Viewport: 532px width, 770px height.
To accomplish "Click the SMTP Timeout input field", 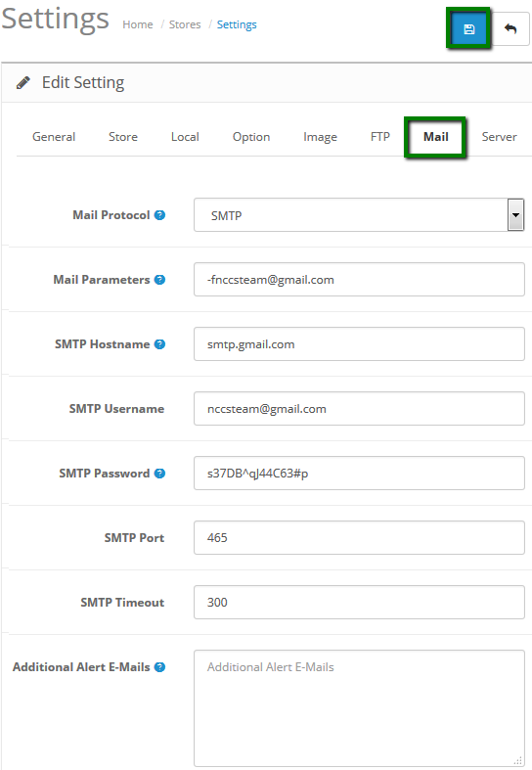I will click(359, 602).
